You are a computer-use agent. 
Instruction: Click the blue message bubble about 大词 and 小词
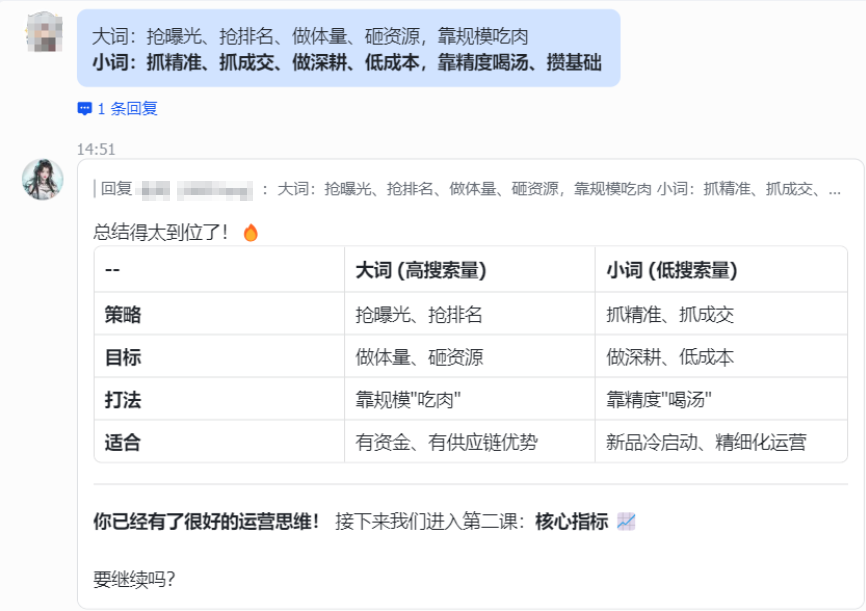click(348, 48)
